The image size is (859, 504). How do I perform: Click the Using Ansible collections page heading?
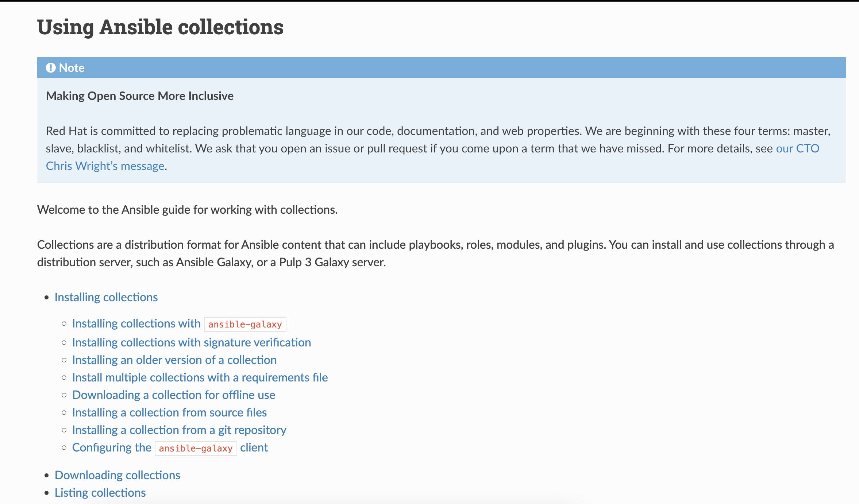click(160, 27)
